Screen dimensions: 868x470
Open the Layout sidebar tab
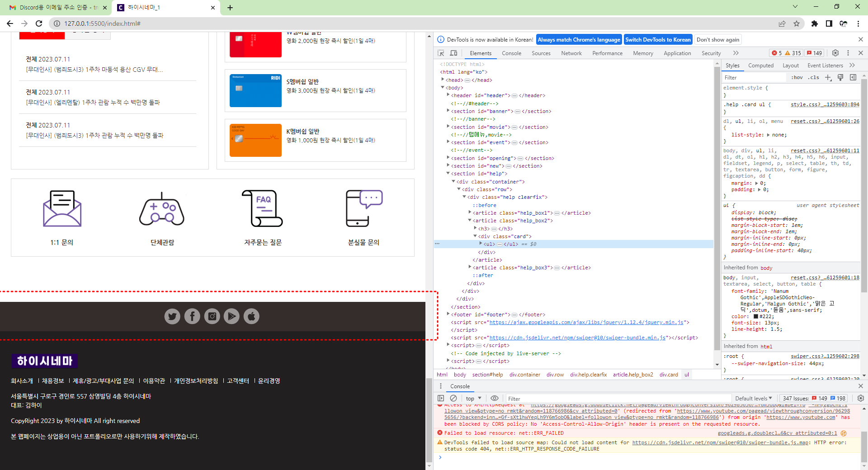[791, 65]
